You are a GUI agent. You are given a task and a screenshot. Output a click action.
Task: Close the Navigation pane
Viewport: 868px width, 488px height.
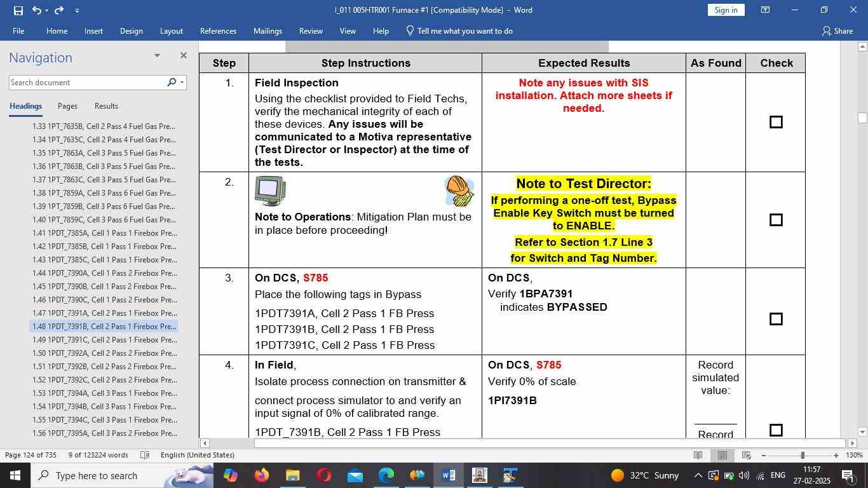tap(184, 56)
